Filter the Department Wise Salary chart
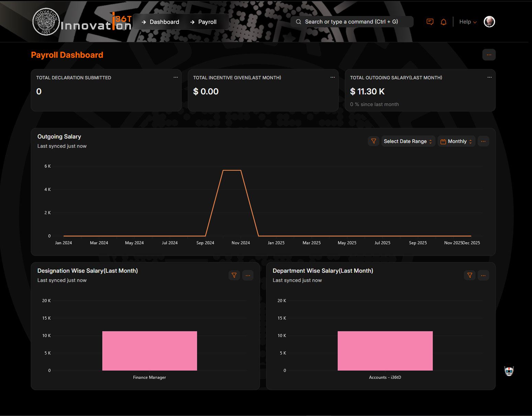532x416 pixels. click(469, 275)
